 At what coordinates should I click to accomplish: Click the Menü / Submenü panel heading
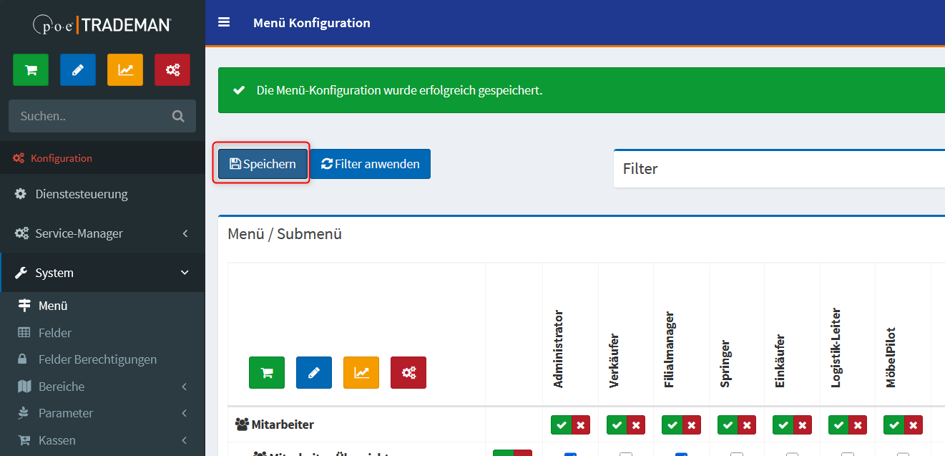[284, 234]
